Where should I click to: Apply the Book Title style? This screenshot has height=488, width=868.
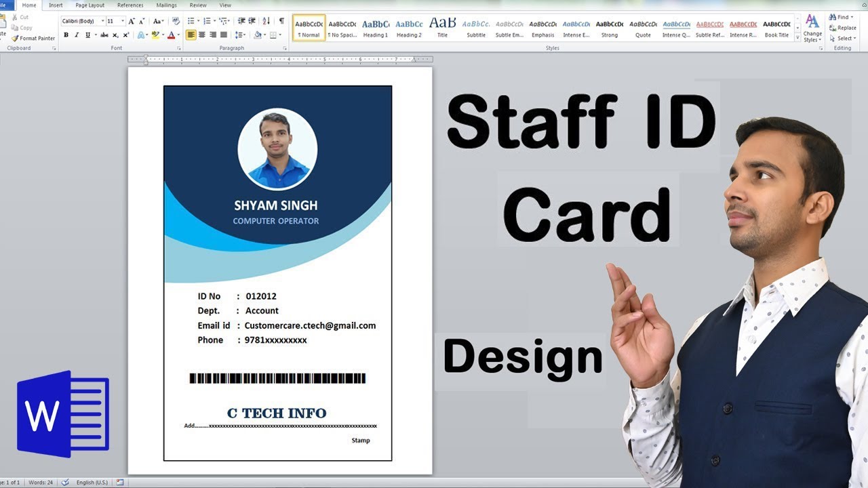tap(776, 28)
